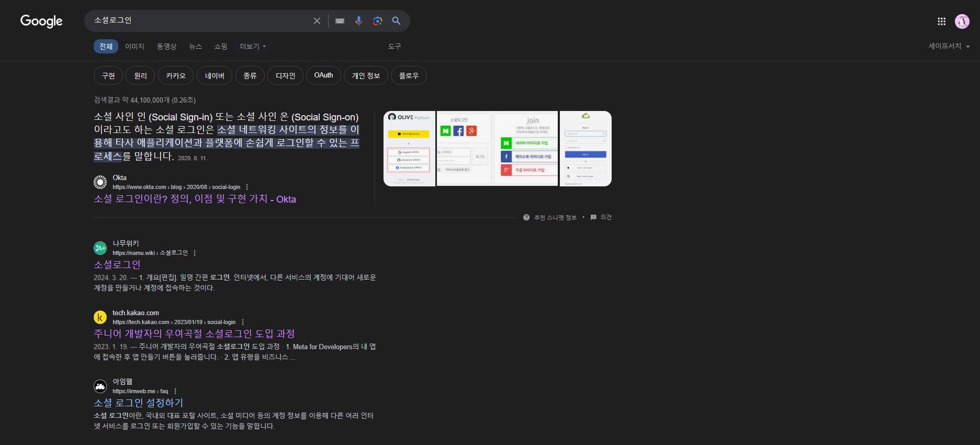980x445 pixels.
Task: Select the 원리 filter chip
Action: [x=140, y=75]
